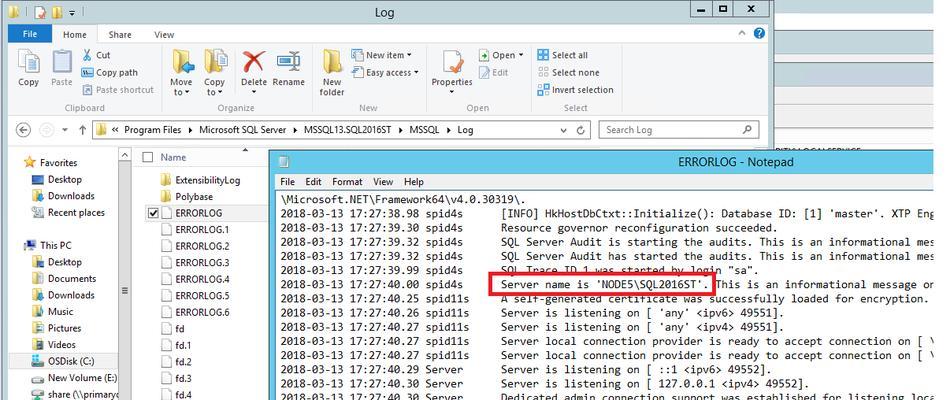Screen dimensions: 950x400
Task: Click Invert selection
Action: click(x=575, y=90)
